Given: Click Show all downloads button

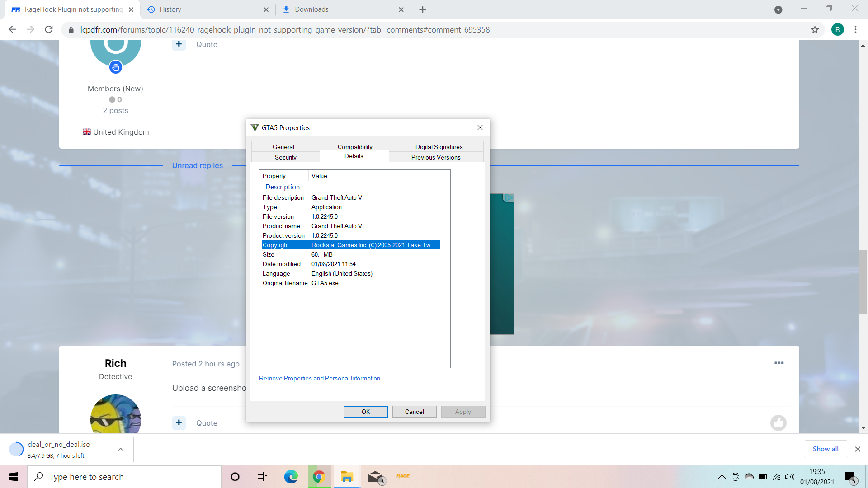Looking at the screenshot, I should pos(825,449).
